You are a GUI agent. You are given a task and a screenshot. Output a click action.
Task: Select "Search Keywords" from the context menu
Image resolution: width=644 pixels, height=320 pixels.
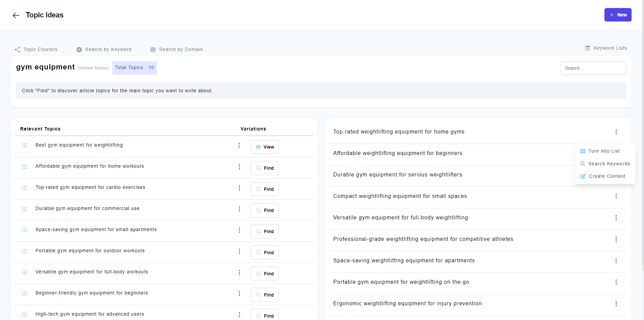(609, 164)
